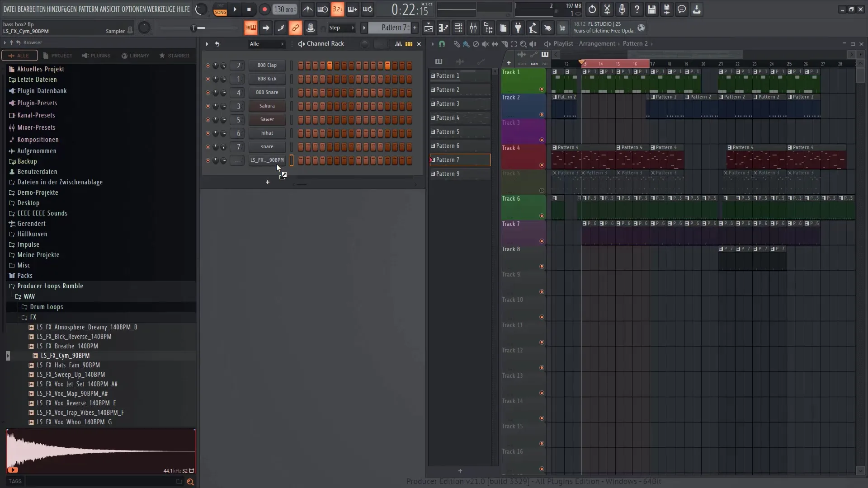Image resolution: width=868 pixels, height=488 pixels.
Task: Open the BEARBEITEN menu
Action: tap(31, 9)
